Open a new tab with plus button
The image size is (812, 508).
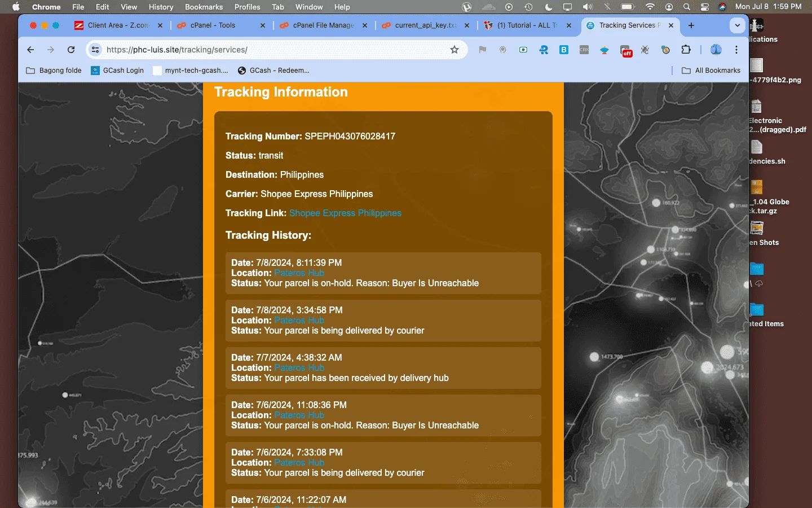click(x=691, y=25)
